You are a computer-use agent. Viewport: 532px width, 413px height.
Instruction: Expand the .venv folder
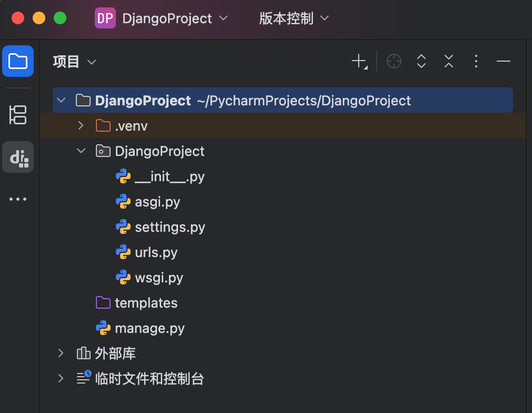pyautogui.click(x=81, y=126)
